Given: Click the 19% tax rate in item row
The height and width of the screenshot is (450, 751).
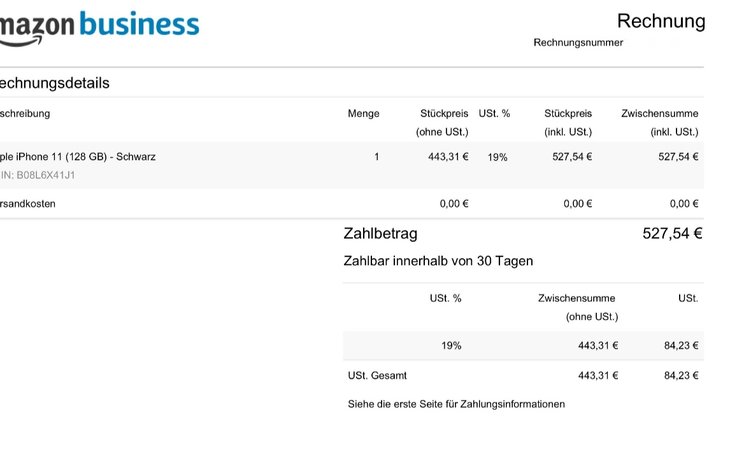Looking at the screenshot, I should tap(497, 156).
